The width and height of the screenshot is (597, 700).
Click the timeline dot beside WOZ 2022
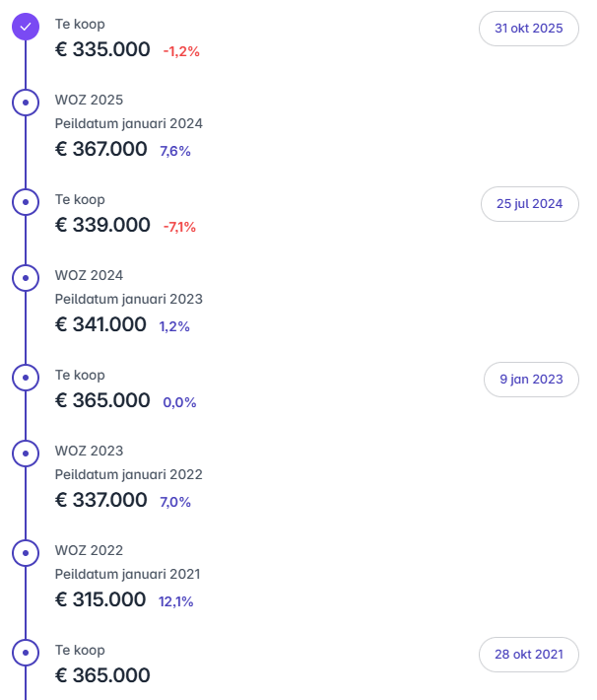[x=25, y=553]
